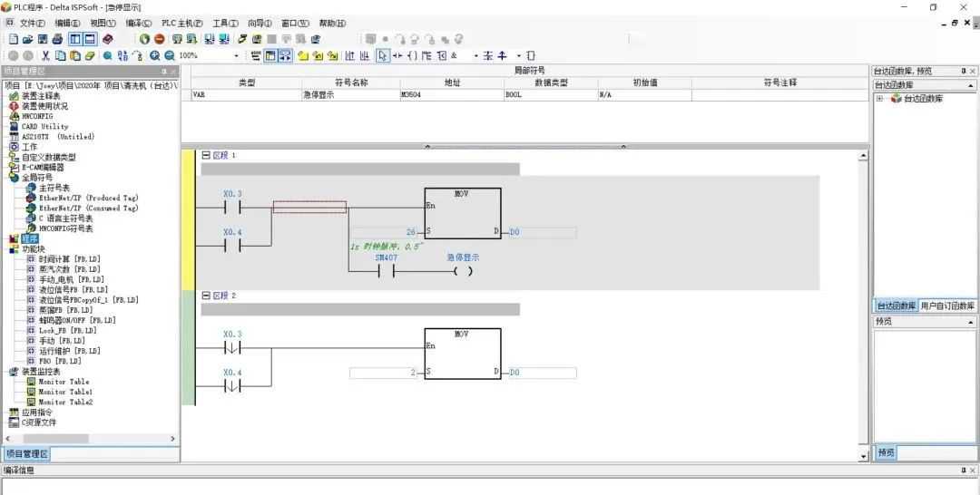Toggle pin on the 项目管理区 panel
Screen dimensions: 980x495
click(164, 71)
